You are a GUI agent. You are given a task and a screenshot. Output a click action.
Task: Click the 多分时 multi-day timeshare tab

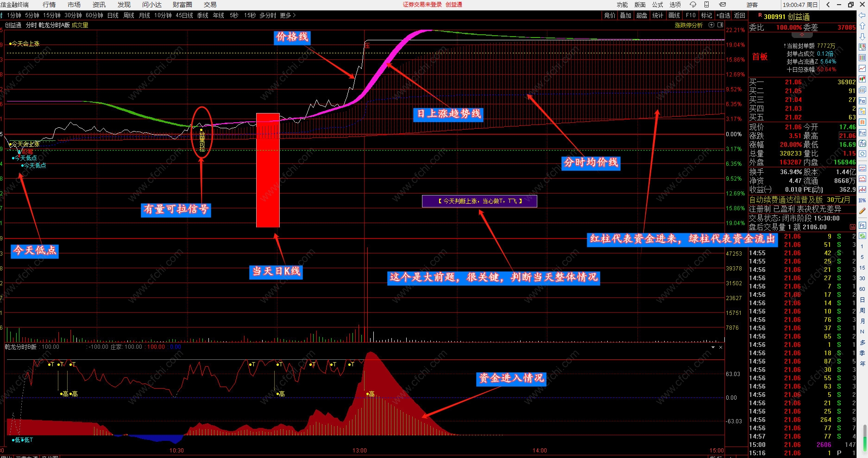(268, 15)
